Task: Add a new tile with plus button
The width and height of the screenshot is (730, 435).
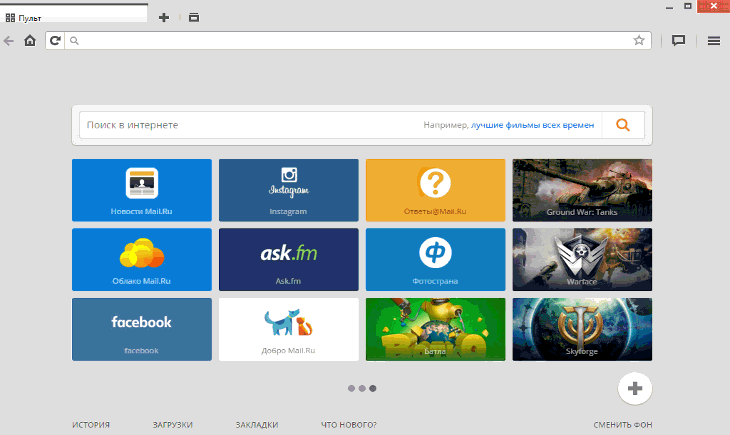Action: (635, 387)
